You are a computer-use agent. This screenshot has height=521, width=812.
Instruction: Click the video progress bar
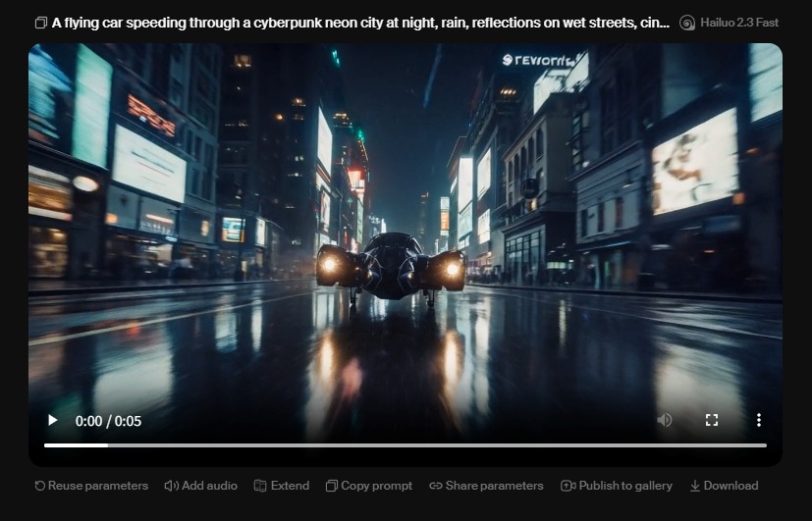point(405,445)
